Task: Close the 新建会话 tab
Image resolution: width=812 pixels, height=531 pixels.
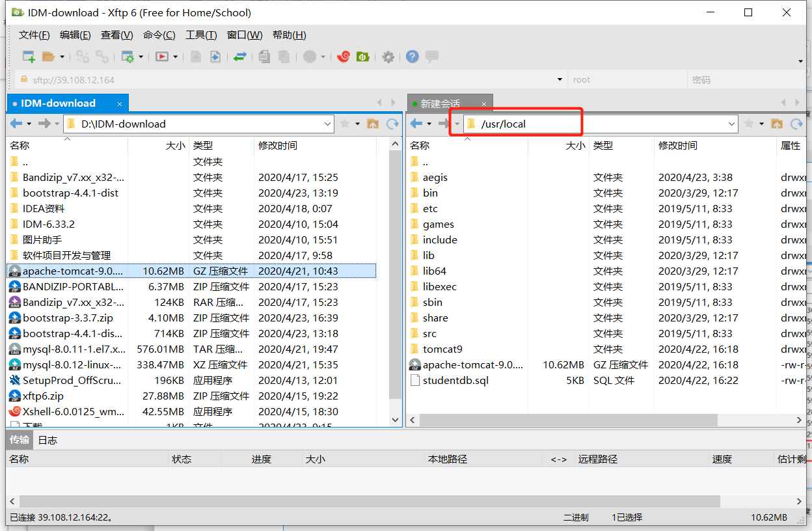Action: tap(484, 103)
